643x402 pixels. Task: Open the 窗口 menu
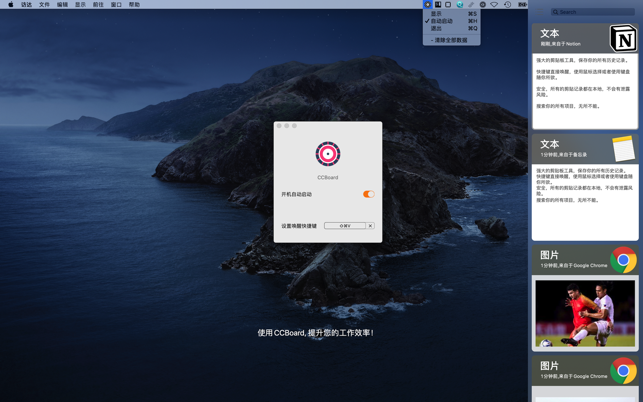click(116, 5)
